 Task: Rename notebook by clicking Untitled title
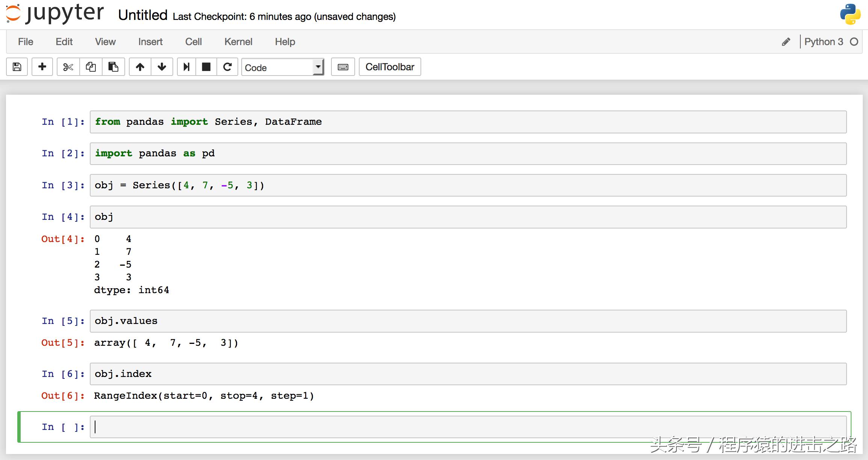click(143, 15)
